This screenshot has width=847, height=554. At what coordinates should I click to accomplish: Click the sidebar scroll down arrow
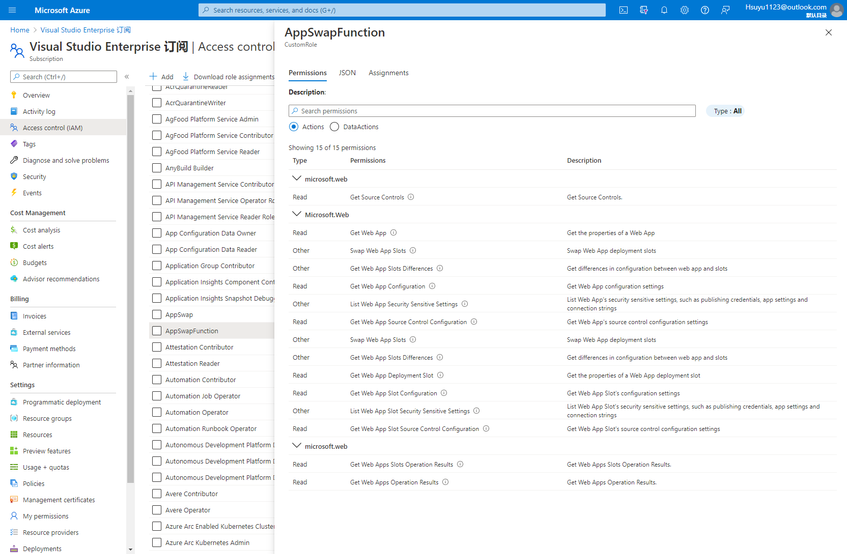(130, 549)
